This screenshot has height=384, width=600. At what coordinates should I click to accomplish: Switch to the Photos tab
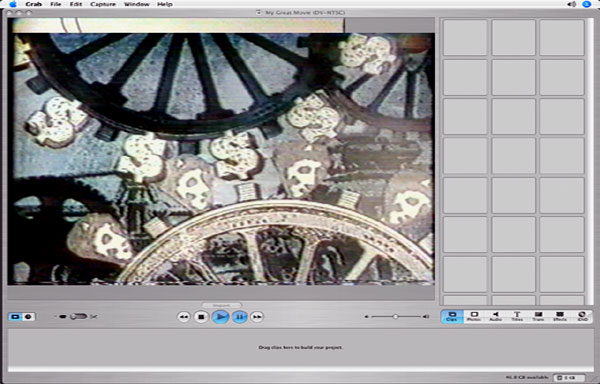click(x=474, y=317)
